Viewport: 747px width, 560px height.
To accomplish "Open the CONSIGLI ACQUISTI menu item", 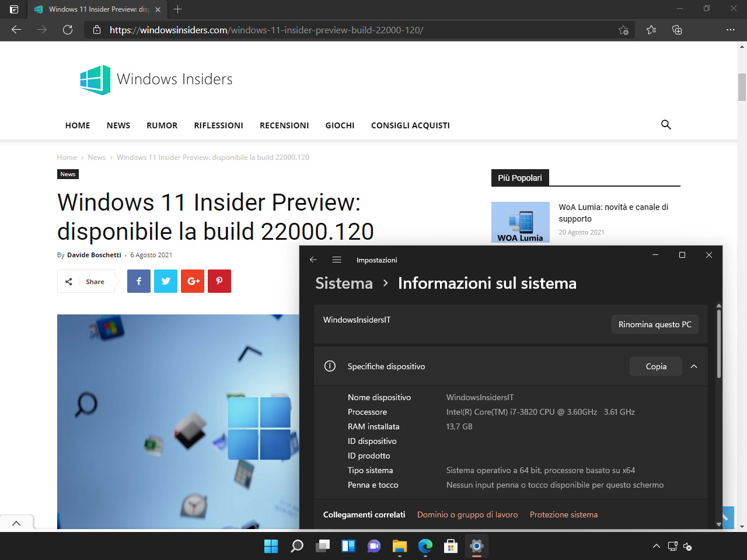I will point(410,125).
